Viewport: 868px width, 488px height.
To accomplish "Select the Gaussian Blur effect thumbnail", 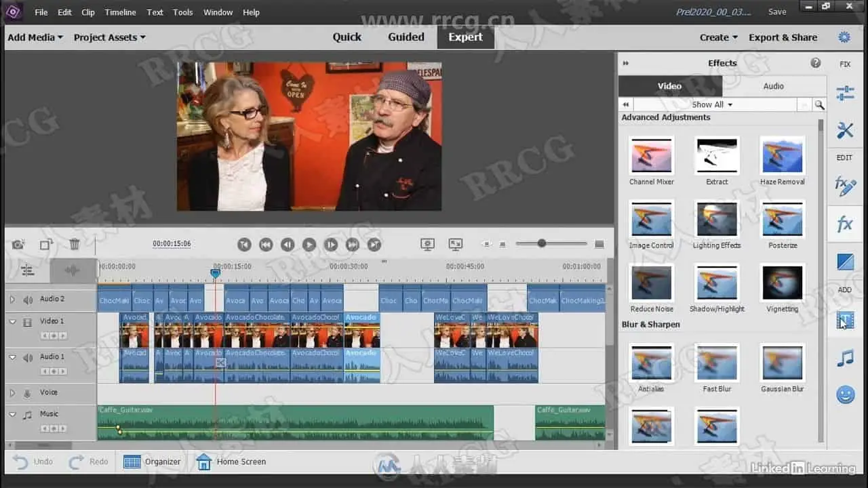I will (782, 363).
